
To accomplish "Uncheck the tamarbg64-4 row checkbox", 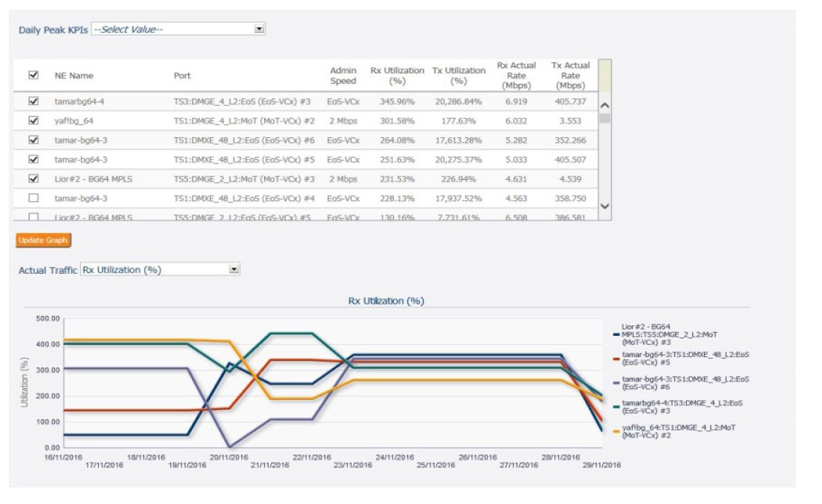I will [34, 101].
